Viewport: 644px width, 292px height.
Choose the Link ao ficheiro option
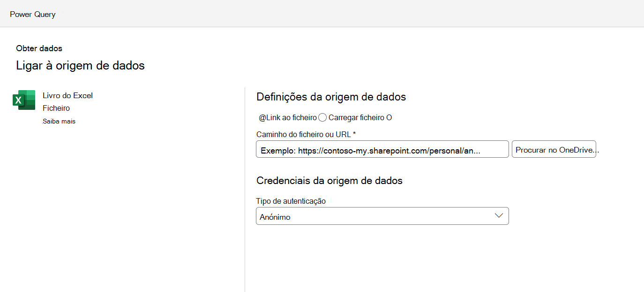288,117
